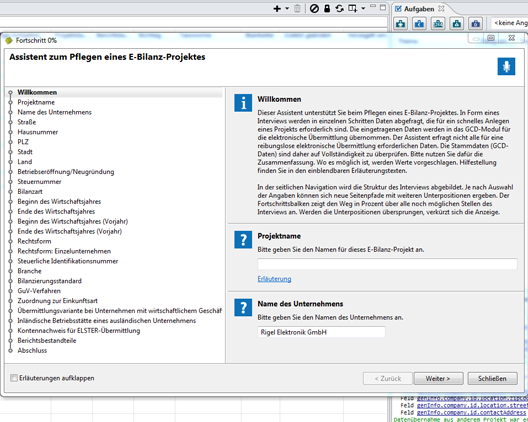Click first Aufgaben briefcase icon with plus

pyautogui.click(x=401, y=24)
